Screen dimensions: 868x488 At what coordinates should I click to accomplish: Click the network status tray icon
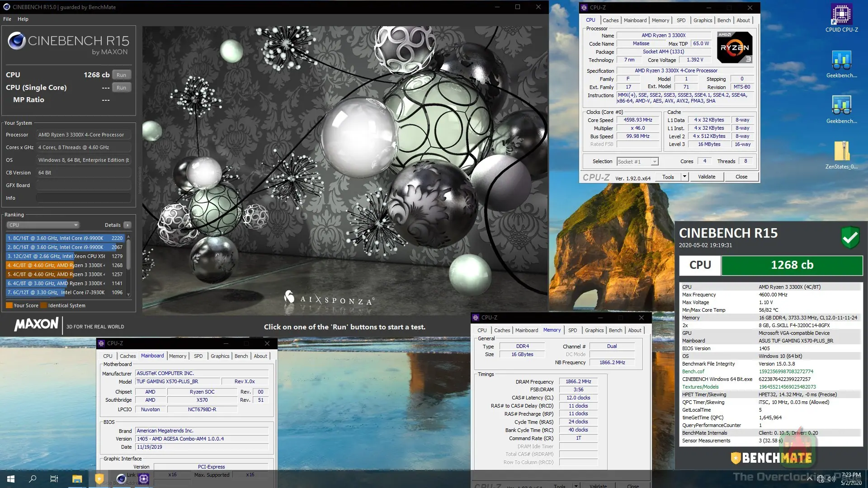pyautogui.click(x=821, y=479)
